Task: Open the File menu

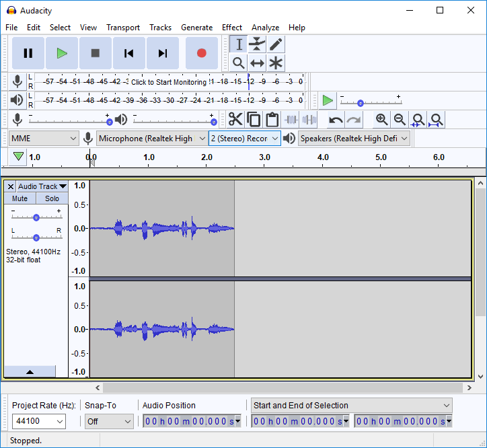Action: [11, 28]
